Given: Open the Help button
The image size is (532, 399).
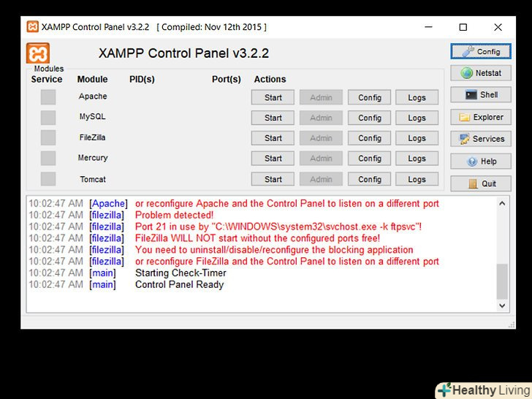Looking at the screenshot, I should (481, 161).
